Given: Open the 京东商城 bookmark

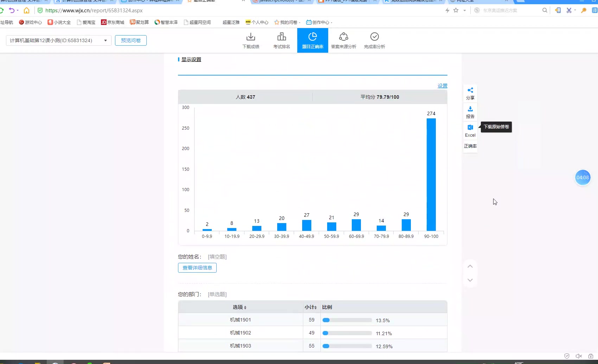Looking at the screenshot, I should (x=113, y=22).
